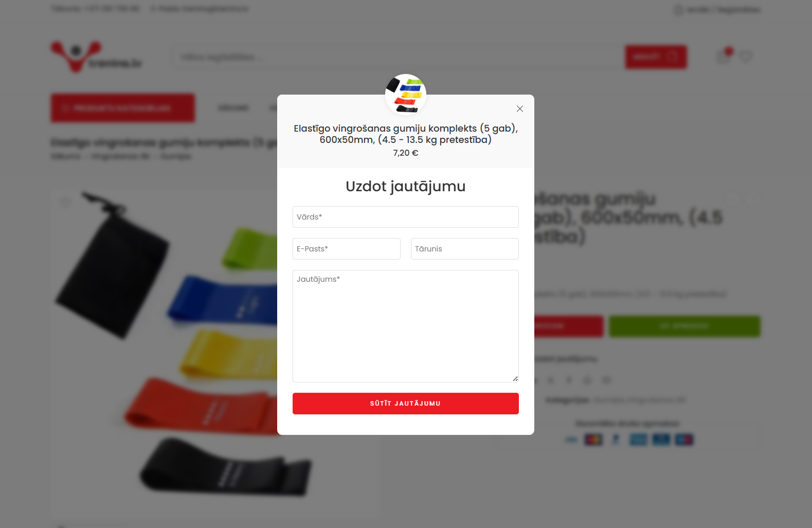Click the product title in dialog header
This screenshot has height=528, width=812.
point(406,134)
